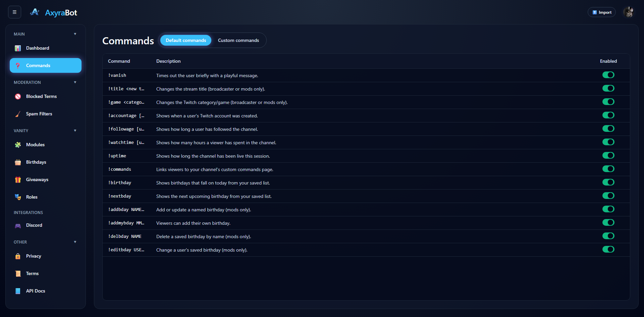Image resolution: width=644 pixels, height=317 pixels.
Task: Toggle the !editbday command switch
Action: click(608, 249)
